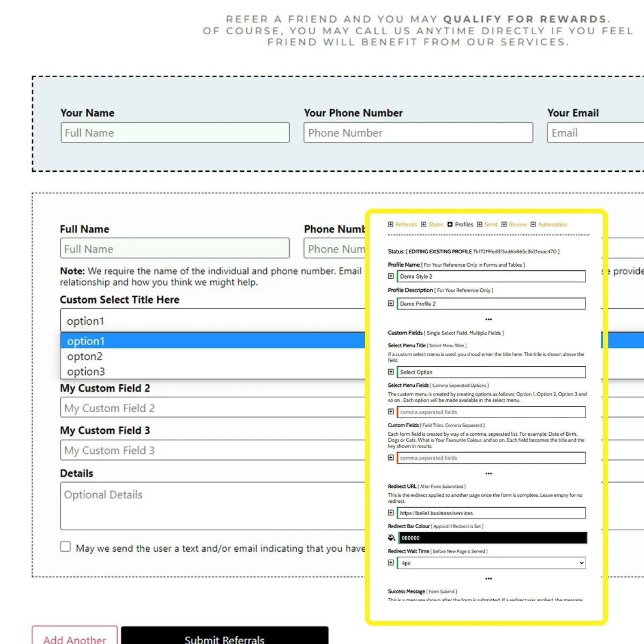This screenshot has height=644, width=644.
Task: Click the plus icon next to Select Option field
Action: tap(391, 372)
